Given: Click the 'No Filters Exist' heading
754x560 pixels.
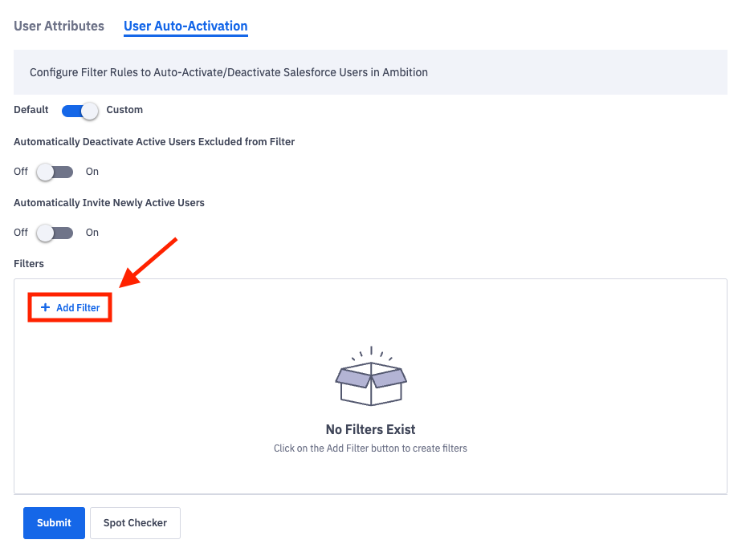Looking at the screenshot, I should tap(370, 429).
